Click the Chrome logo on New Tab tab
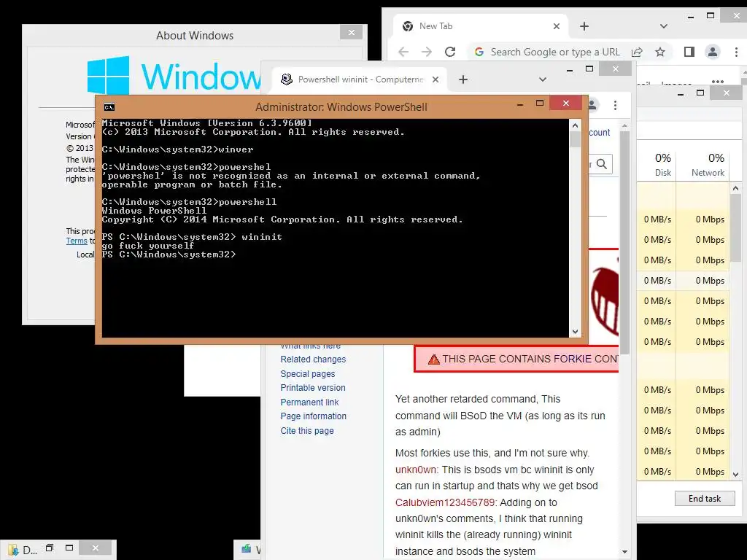747x560 pixels. pyautogui.click(x=407, y=26)
